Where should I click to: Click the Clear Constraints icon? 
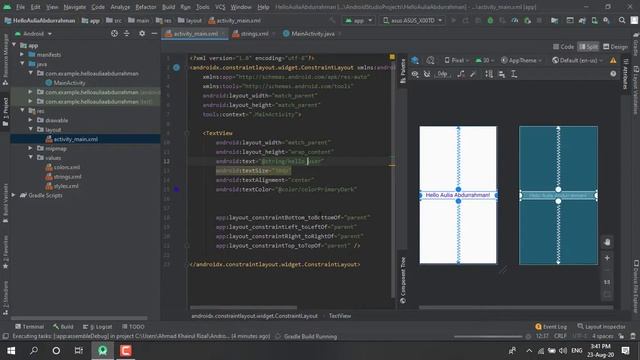point(461,74)
